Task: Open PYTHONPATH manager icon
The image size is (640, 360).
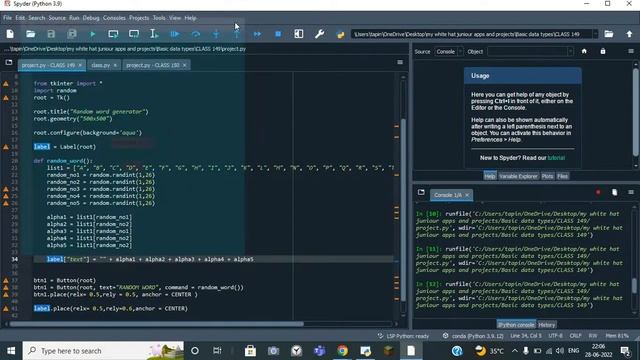Action: 340,34
